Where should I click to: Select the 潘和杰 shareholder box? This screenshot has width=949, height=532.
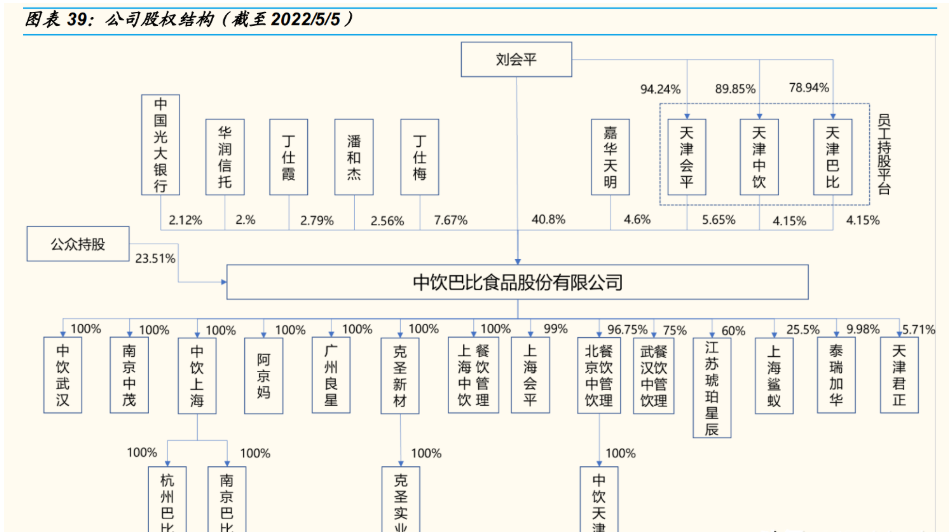point(354,157)
